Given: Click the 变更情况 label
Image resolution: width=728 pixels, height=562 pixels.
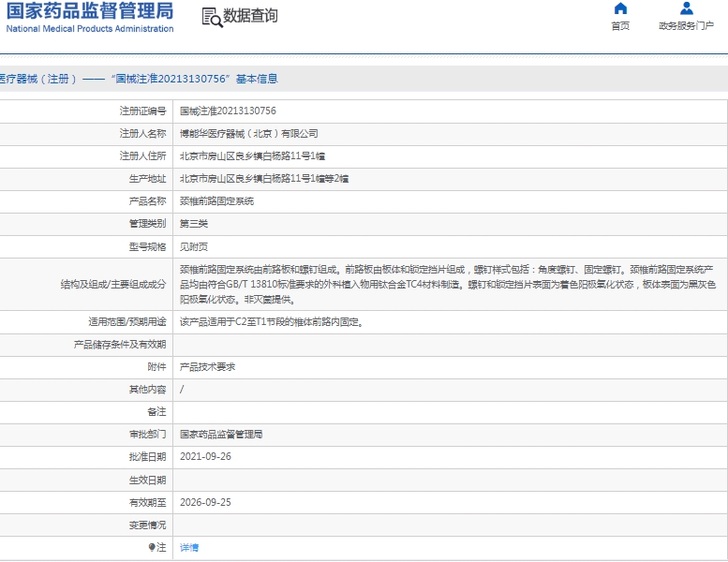Looking at the screenshot, I should click(x=148, y=525).
